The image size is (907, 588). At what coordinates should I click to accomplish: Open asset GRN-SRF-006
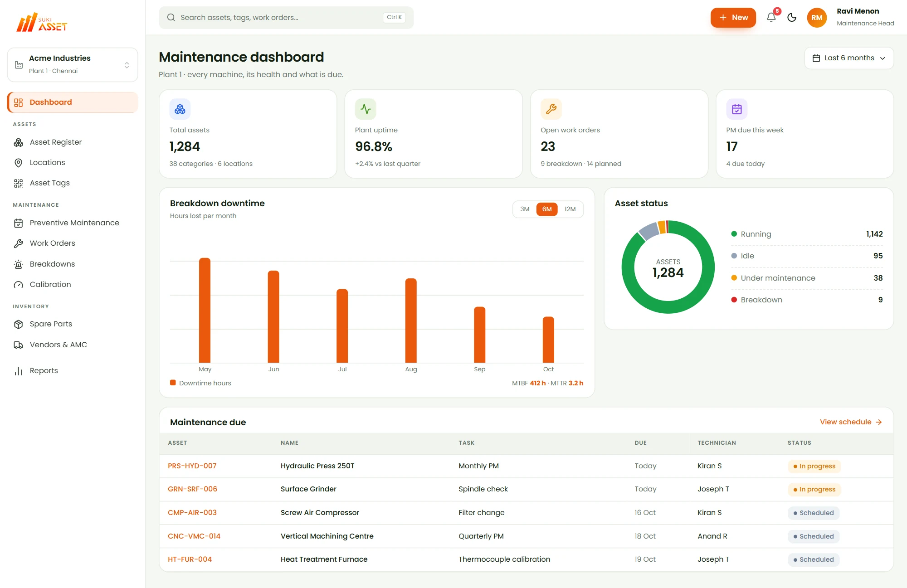pyautogui.click(x=192, y=489)
